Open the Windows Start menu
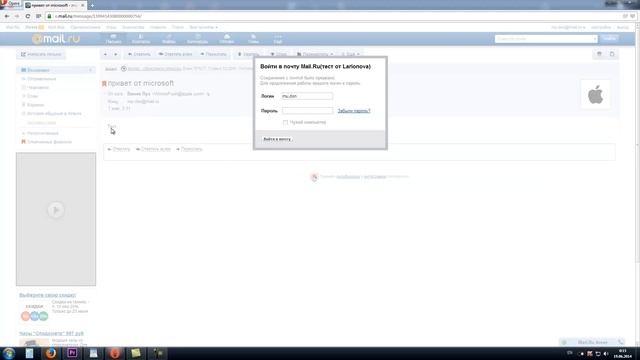The image size is (640, 360). pos(9,353)
